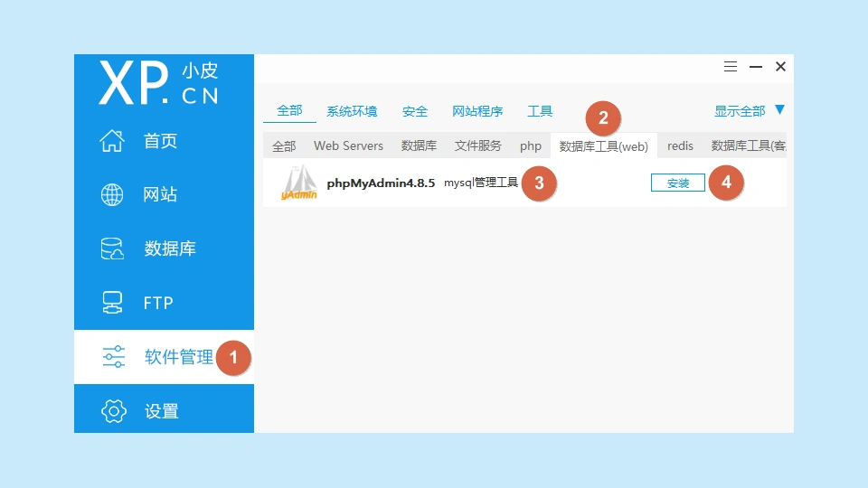Open the 文件服务 sub-tab
Viewport: 868px width, 488px height.
[477, 145]
